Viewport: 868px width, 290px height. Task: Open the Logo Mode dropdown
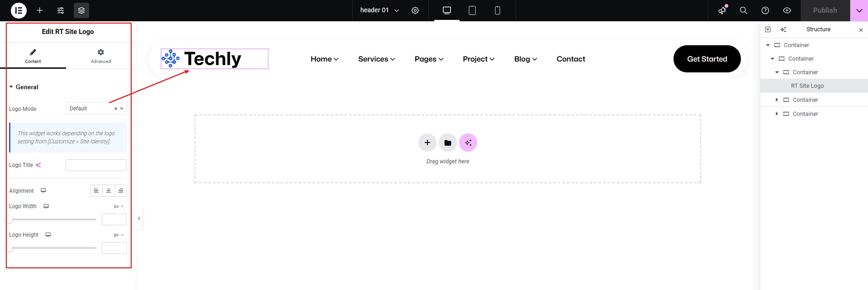pyautogui.click(x=96, y=109)
